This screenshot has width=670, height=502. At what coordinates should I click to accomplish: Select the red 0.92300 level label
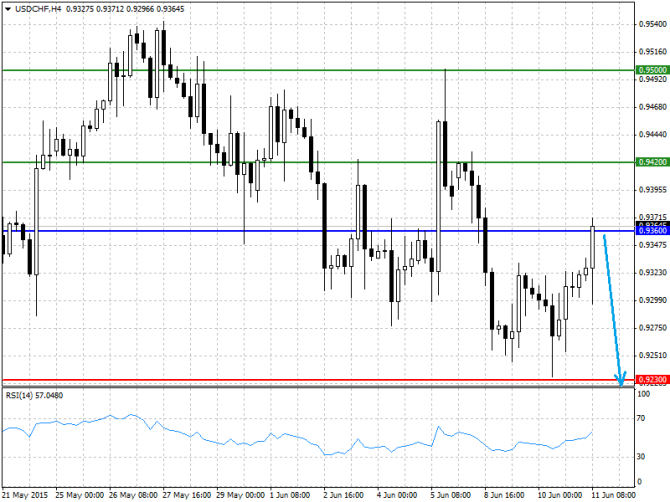652,379
